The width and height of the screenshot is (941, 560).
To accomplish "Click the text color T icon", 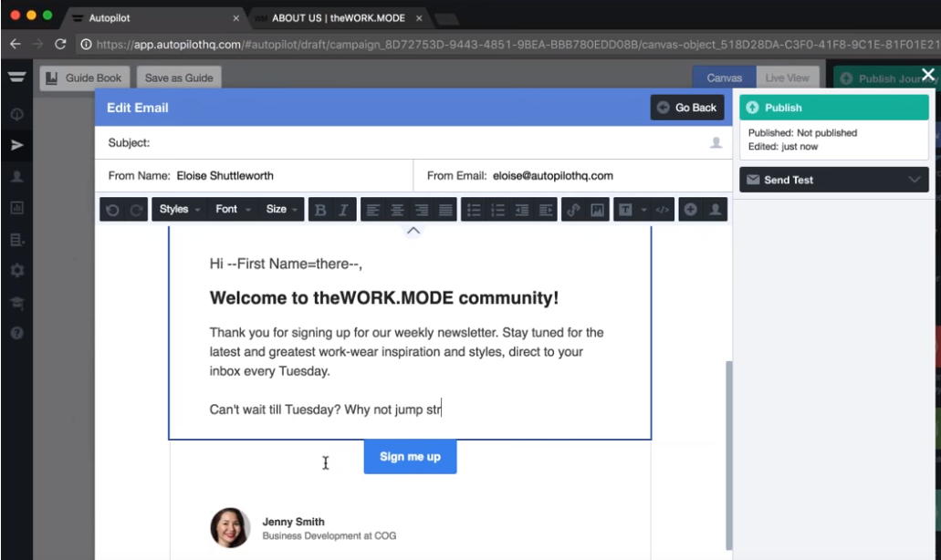I will (x=625, y=210).
